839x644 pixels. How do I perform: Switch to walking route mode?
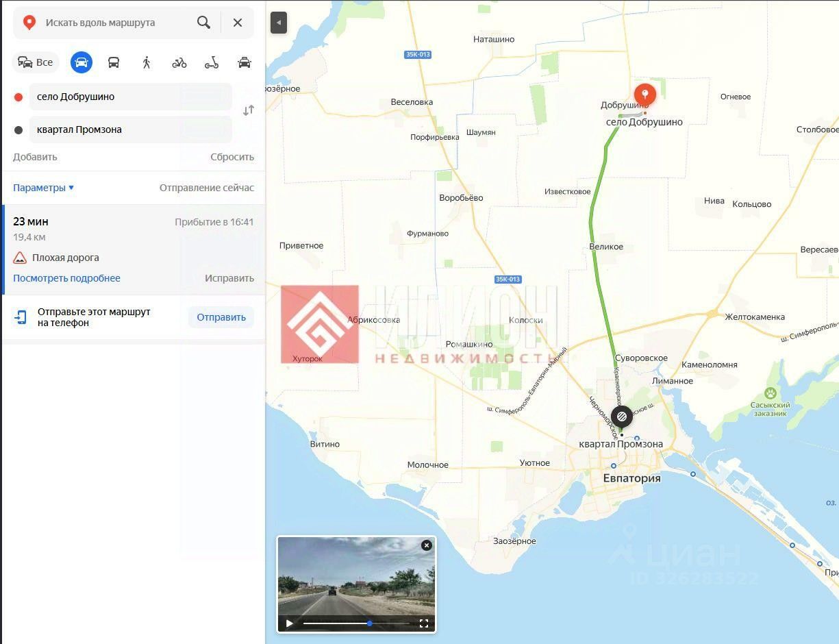tap(147, 62)
